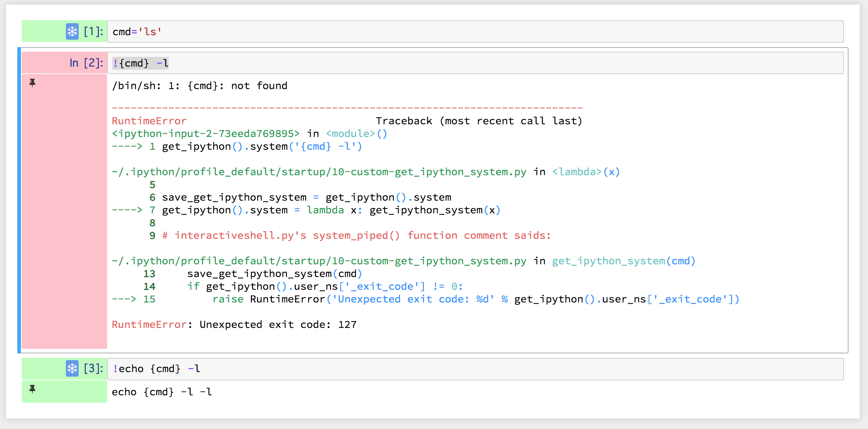Screen dimensions: 868x429
Task: Click the snowflake freeze icon on cell 1
Action: point(72,31)
